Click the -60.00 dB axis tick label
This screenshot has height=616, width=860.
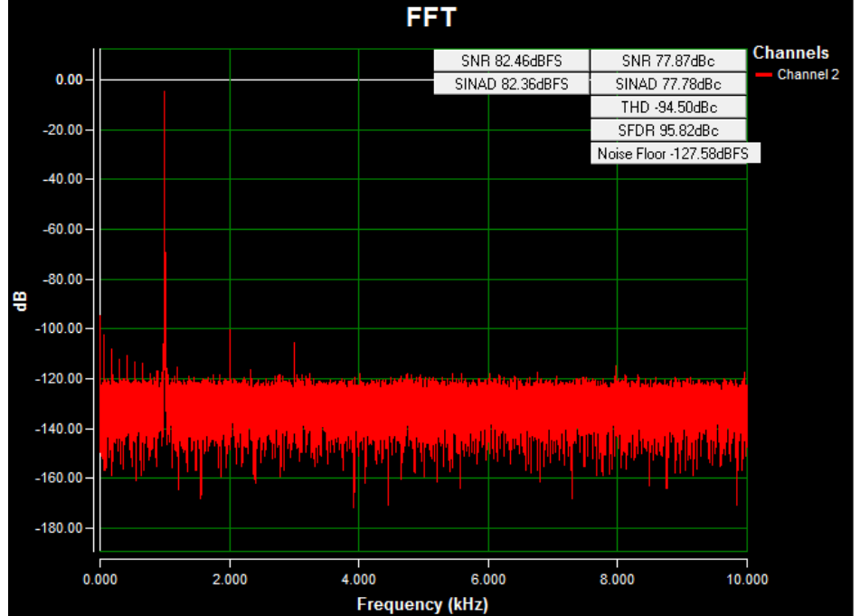point(62,229)
